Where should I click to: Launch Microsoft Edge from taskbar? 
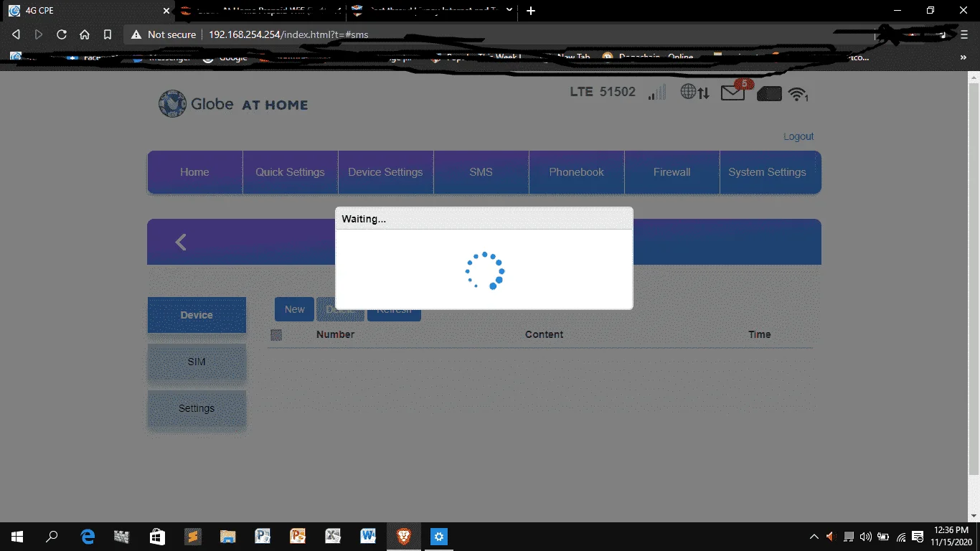pyautogui.click(x=88, y=536)
